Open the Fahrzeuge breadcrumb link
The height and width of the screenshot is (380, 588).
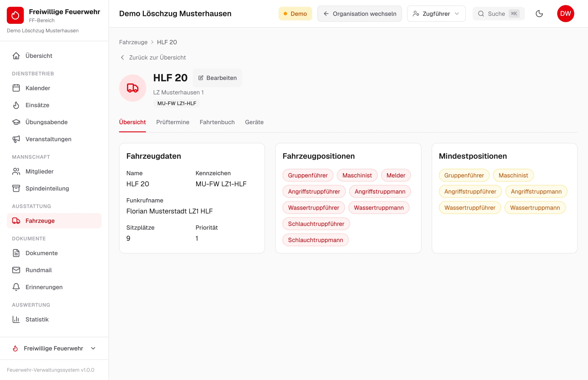tap(133, 42)
